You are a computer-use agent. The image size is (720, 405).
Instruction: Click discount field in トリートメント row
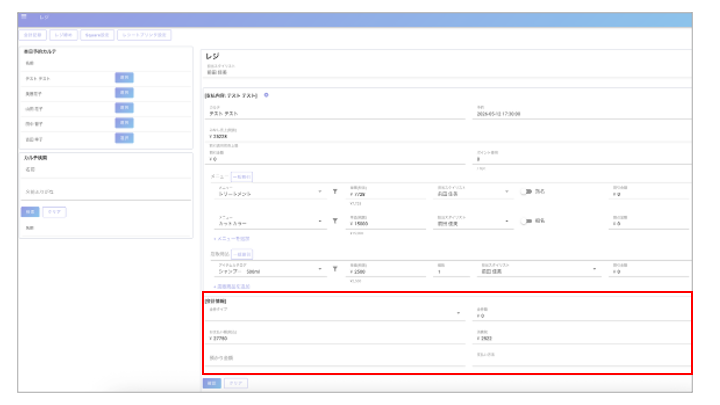tap(649, 191)
